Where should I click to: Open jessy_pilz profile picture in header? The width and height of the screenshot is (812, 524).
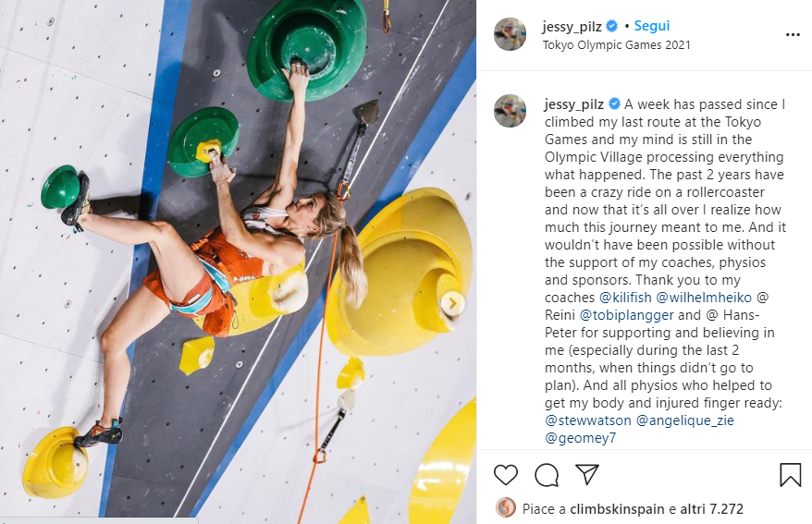(511, 34)
